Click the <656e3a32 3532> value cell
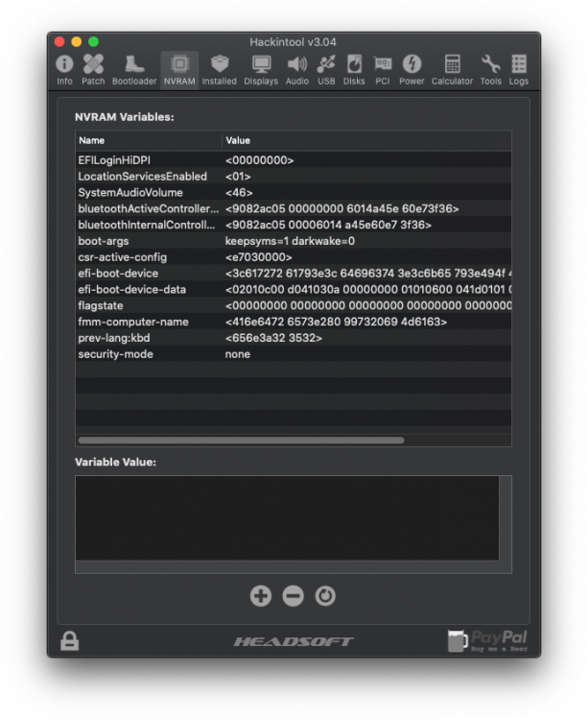588x720 pixels. [x=273, y=338]
